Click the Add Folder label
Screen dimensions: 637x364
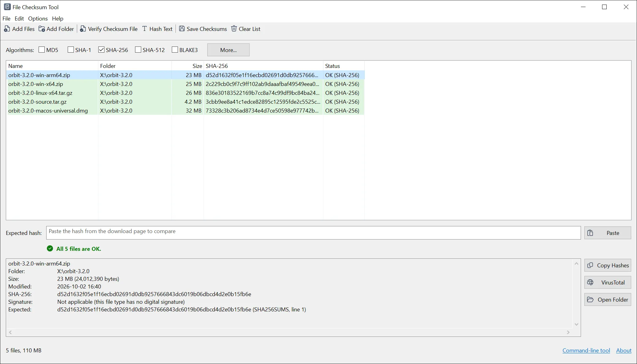(x=60, y=29)
